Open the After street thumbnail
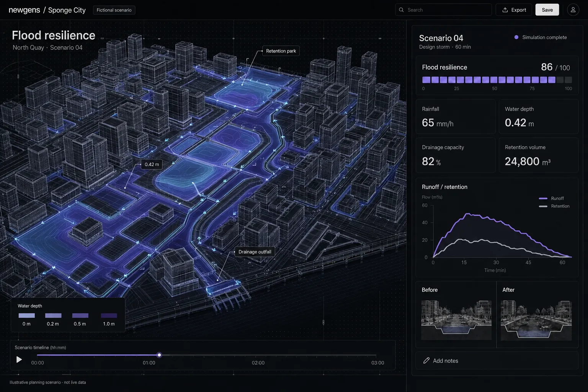 536,320
